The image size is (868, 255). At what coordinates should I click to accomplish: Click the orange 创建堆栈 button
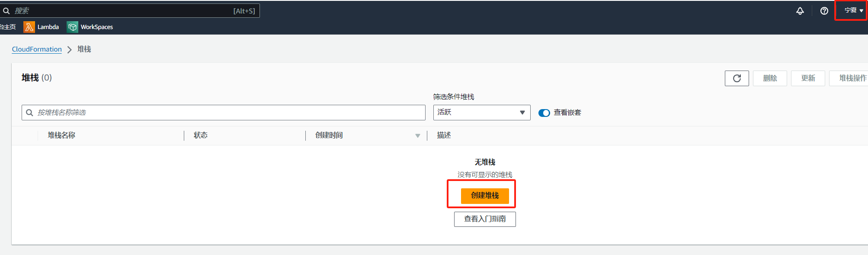coord(485,196)
